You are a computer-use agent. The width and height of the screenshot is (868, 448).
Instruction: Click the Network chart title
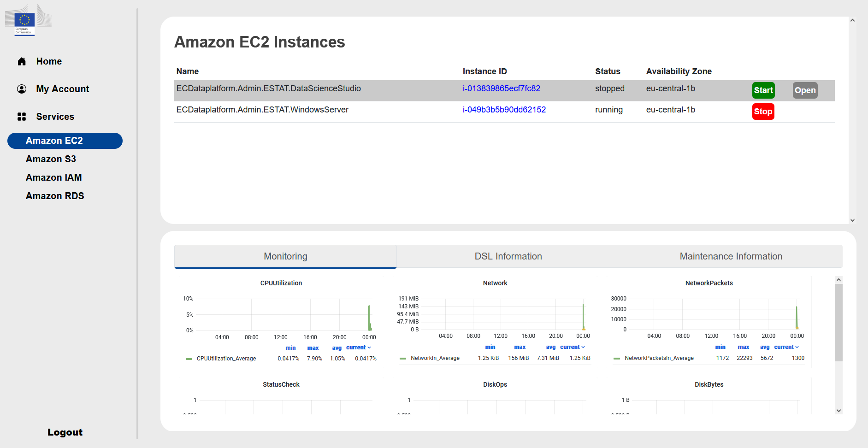coord(495,283)
